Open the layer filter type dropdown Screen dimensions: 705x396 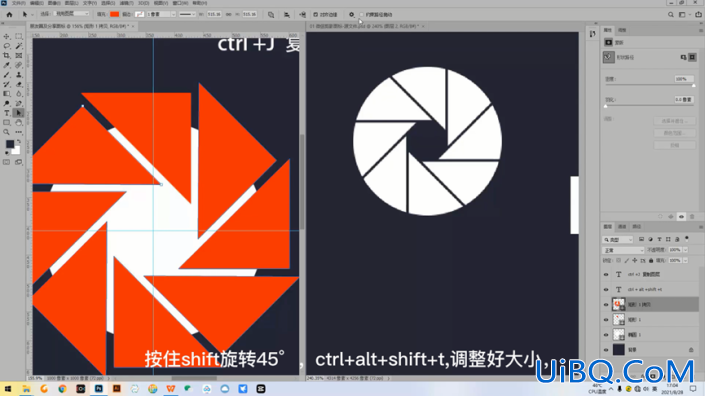(618, 240)
